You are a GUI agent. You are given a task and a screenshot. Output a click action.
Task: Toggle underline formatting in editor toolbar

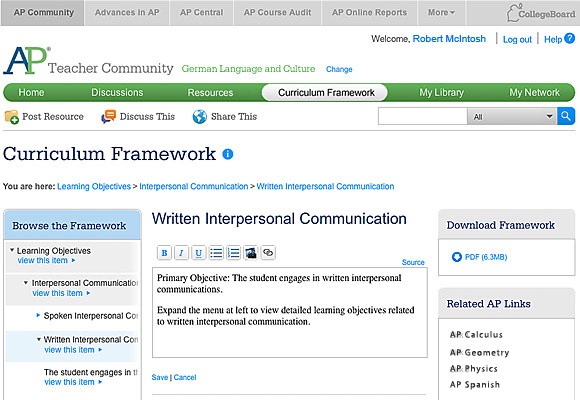[199, 253]
